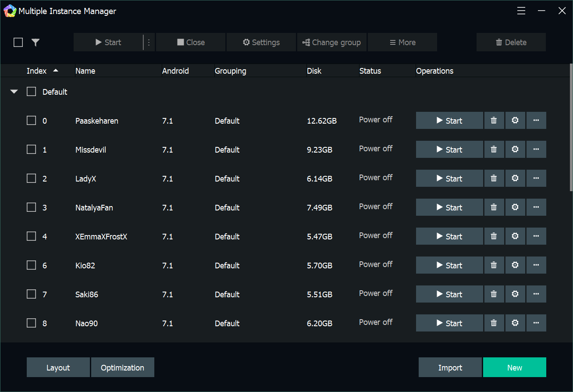573x392 pixels.
Task: Click three-dots menu for Kio82 row
Action: [x=536, y=265]
